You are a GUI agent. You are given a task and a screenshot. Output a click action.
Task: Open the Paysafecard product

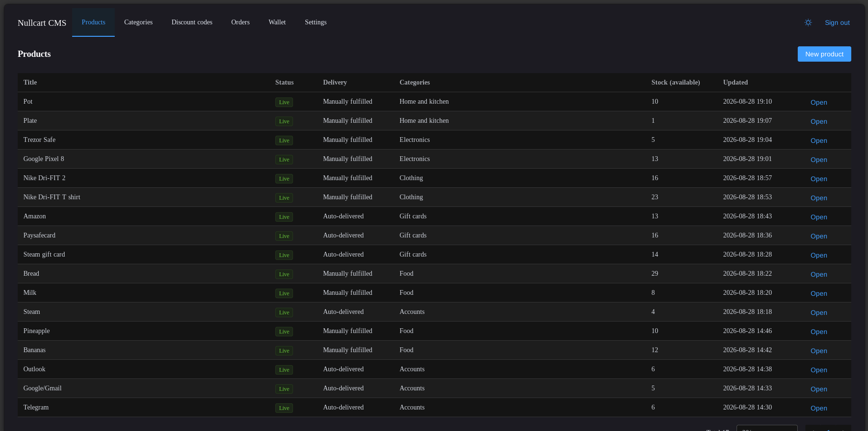click(x=818, y=236)
